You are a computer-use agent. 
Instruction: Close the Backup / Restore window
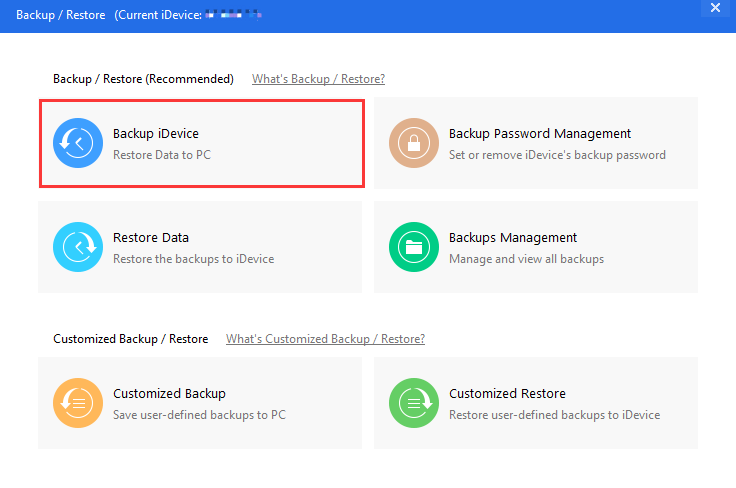tap(715, 8)
